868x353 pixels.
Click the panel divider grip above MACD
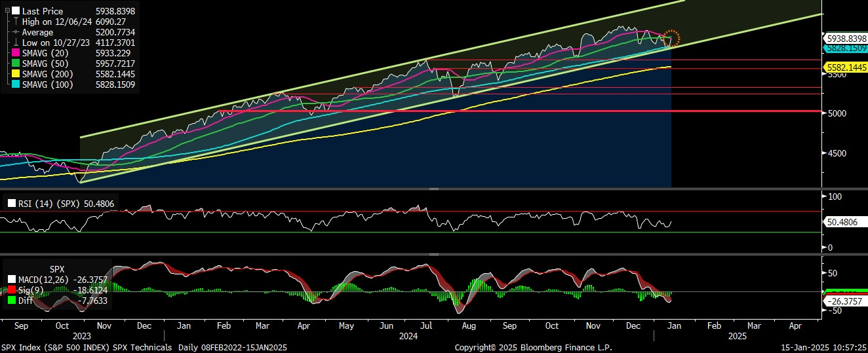pos(433,254)
